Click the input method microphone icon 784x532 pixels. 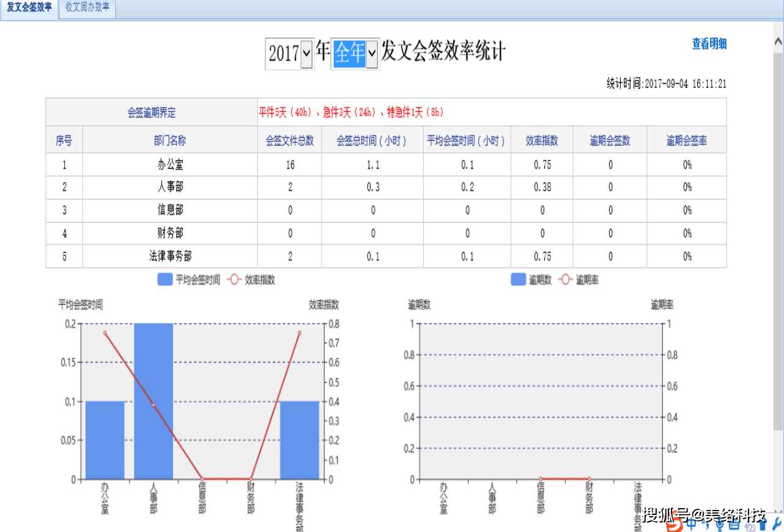(x=720, y=525)
